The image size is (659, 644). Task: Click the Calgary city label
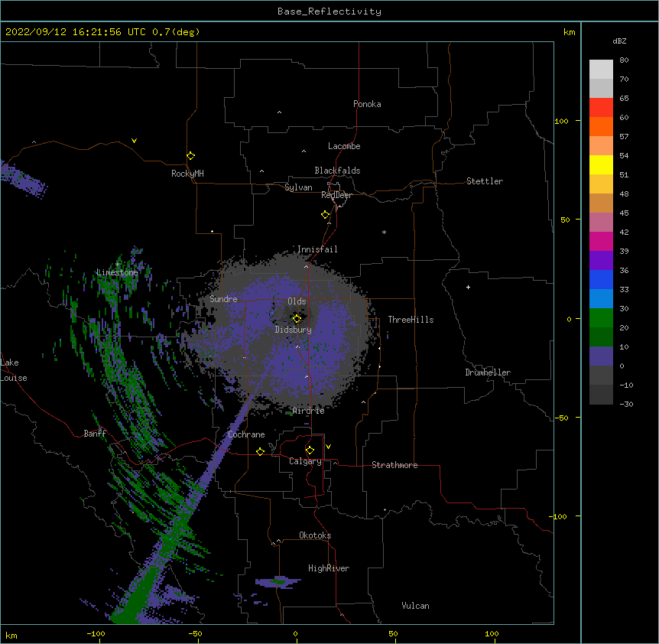coord(305,461)
